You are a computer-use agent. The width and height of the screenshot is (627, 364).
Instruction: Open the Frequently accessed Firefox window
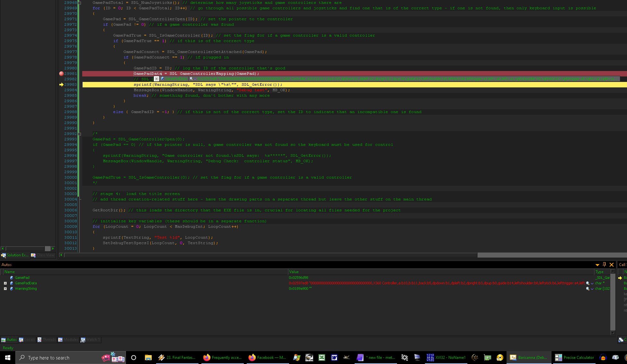coord(223,358)
